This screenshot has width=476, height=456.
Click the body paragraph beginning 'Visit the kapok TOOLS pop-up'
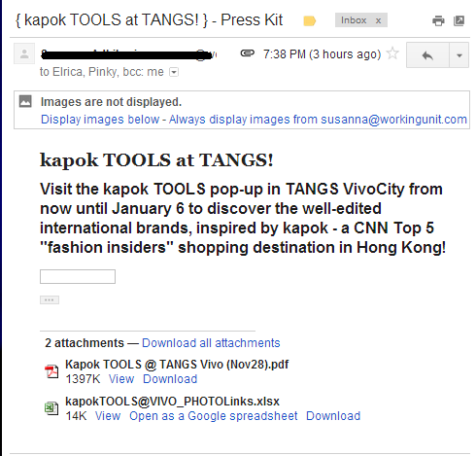point(243,218)
